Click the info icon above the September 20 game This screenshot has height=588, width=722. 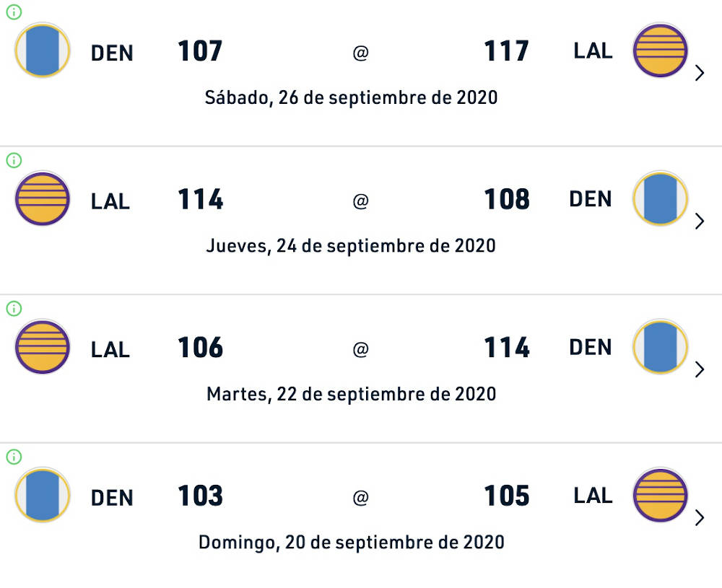[x=14, y=457]
